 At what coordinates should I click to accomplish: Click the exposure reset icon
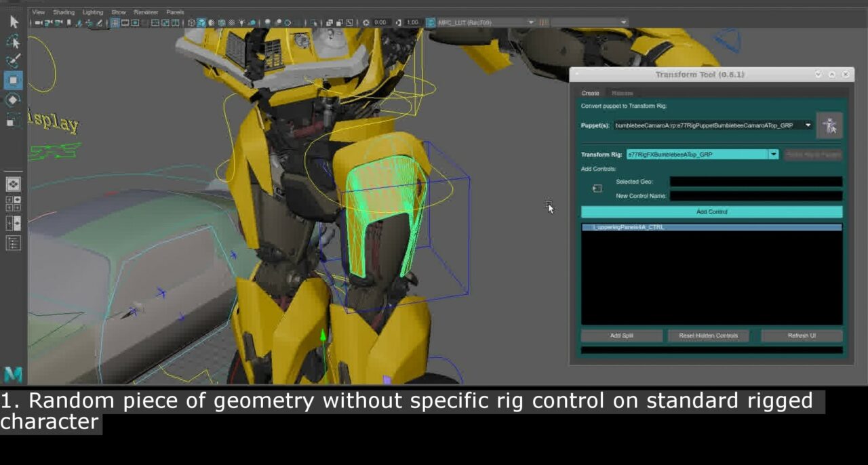click(366, 22)
